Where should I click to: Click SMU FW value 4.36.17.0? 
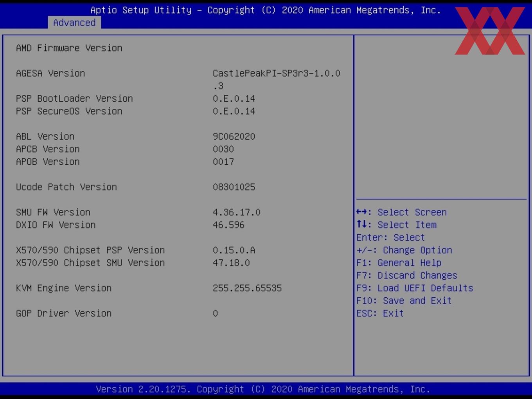click(237, 212)
